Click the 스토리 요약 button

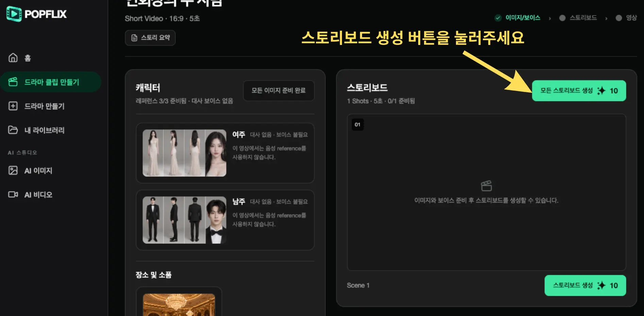click(x=150, y=38)
